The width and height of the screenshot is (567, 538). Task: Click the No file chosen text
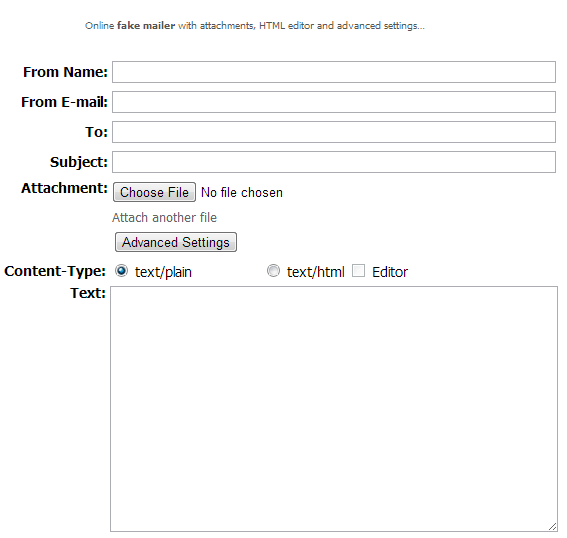pos(242,192)
